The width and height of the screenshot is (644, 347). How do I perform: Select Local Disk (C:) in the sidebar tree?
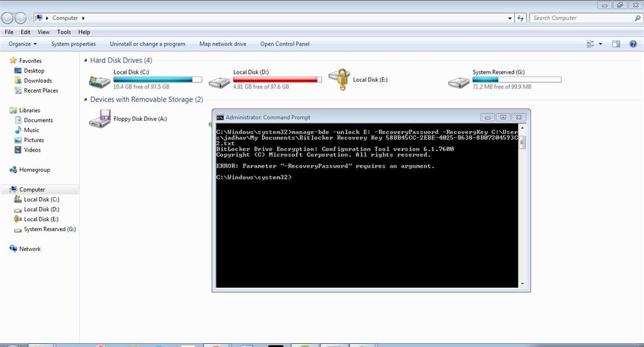coord(42,200)
